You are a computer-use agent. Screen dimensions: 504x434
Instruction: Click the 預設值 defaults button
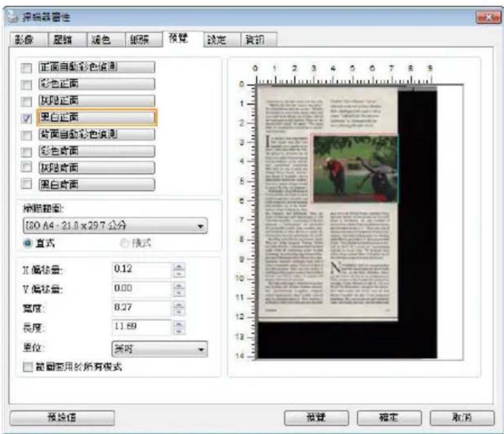(x=62, y=418)
